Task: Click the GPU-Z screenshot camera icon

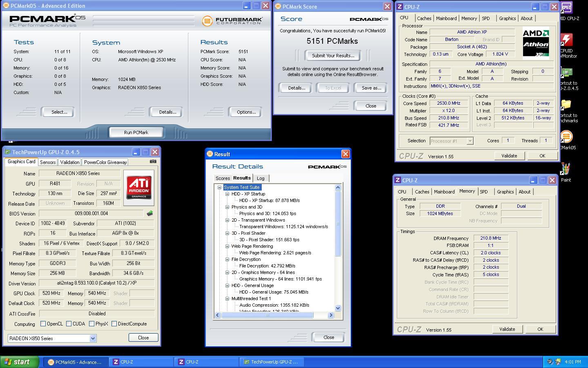Action: coord(153,162)
